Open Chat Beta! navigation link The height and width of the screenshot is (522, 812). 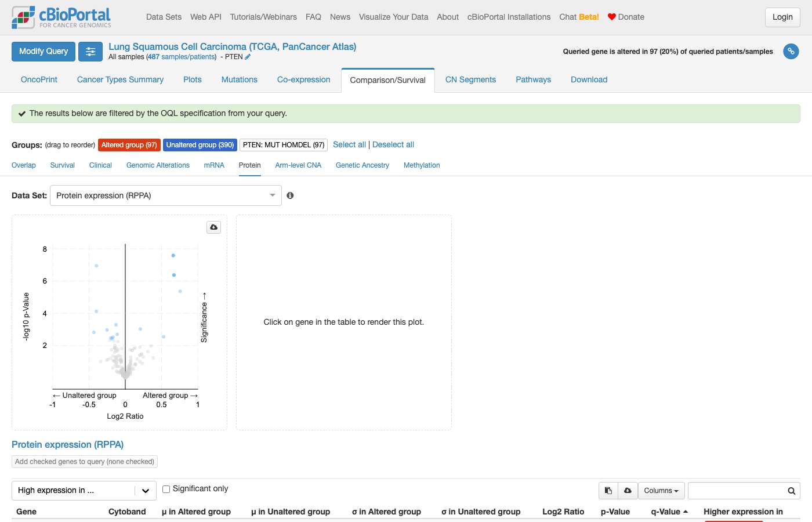tap(579, 17)
